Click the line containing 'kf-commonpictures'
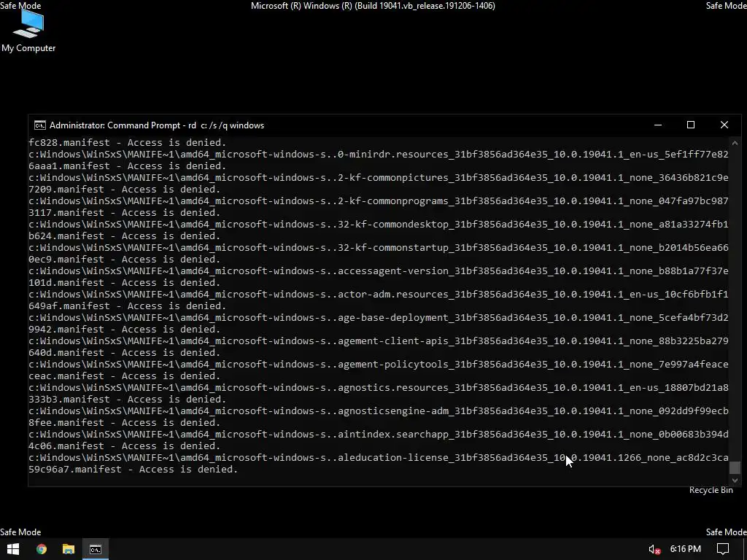The width and height of the screenshot is (747, 560). (379, 178)
